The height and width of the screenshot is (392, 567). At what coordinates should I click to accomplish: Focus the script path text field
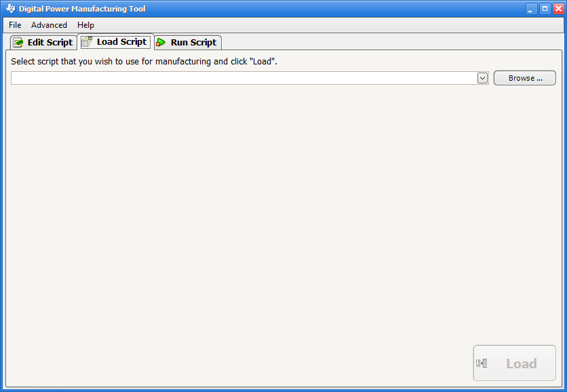pos(244,78)
